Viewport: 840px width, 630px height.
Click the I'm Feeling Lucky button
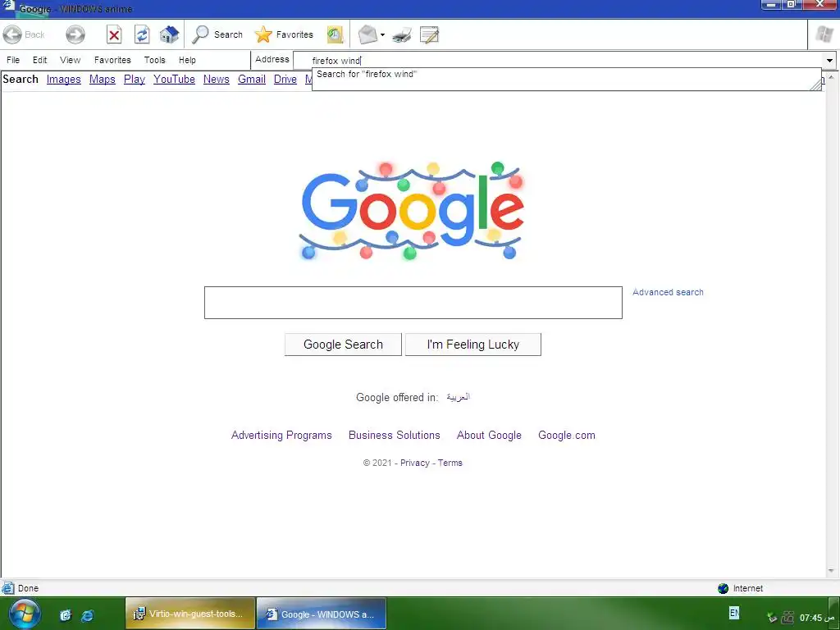[x=473, y=345]
